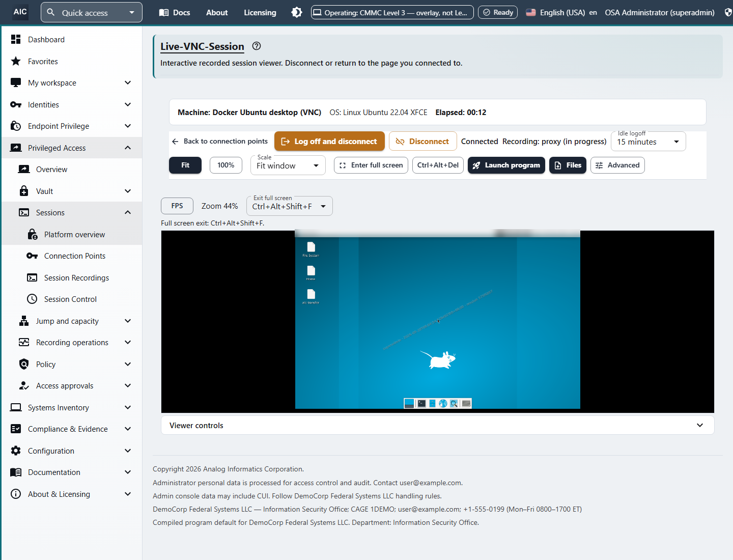The image size is (733, 560).
Task: Open the Live-VNC-Session help question mark icon
Action: [257, 46]
